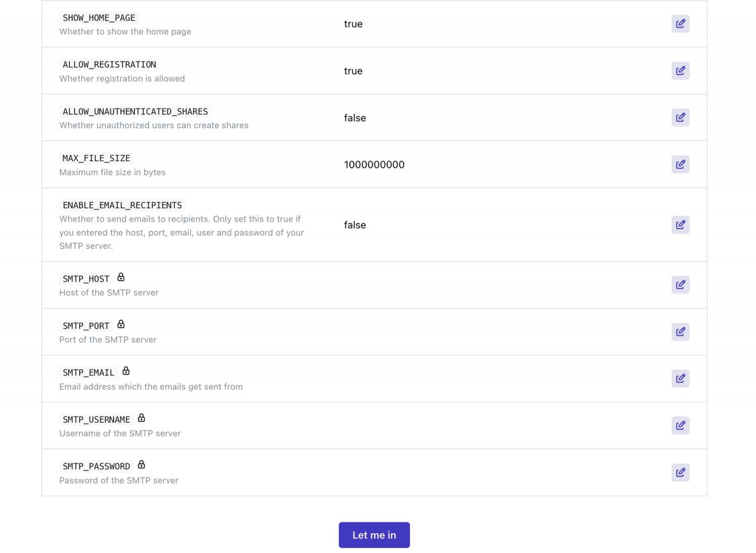Click the lock icon beside SMTP_HOST
The width and height of the screenshot is (756, 553).
[x=121, y=277]
